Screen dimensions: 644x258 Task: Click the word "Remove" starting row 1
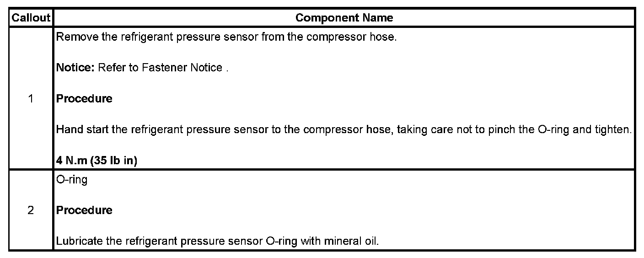point(73,37)
